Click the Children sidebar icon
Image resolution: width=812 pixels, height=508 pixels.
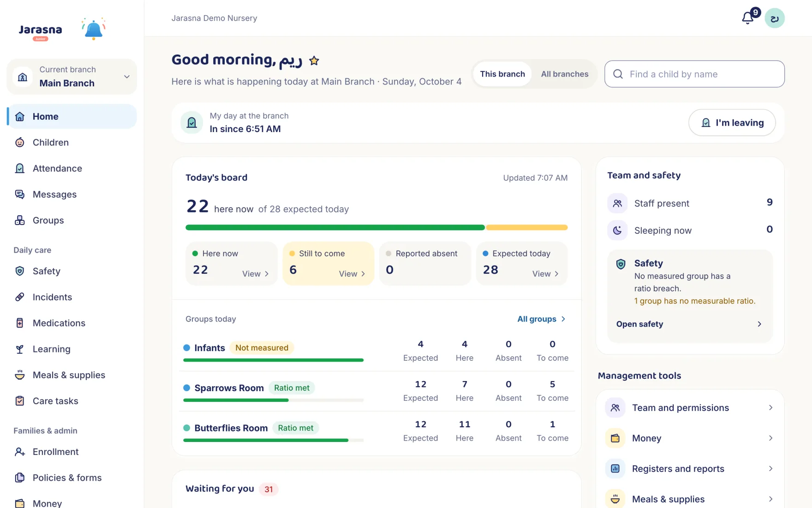pos(20,142)
